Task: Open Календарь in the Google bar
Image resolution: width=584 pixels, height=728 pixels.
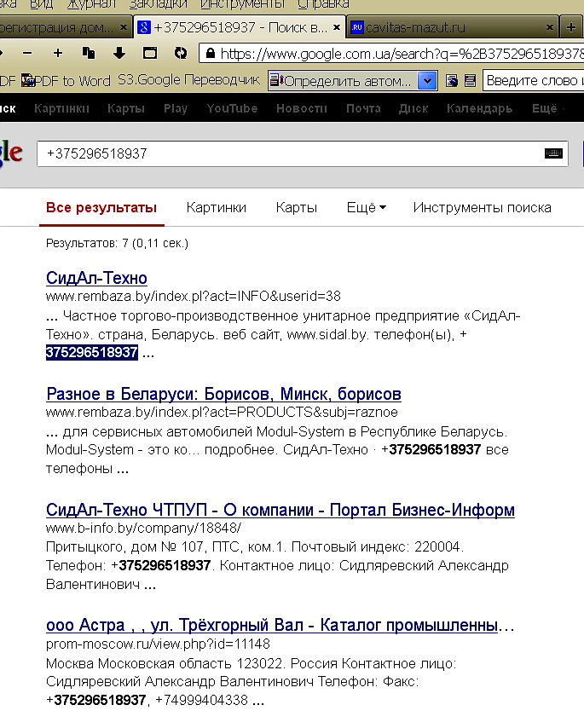Action: [x=479, y=108]
